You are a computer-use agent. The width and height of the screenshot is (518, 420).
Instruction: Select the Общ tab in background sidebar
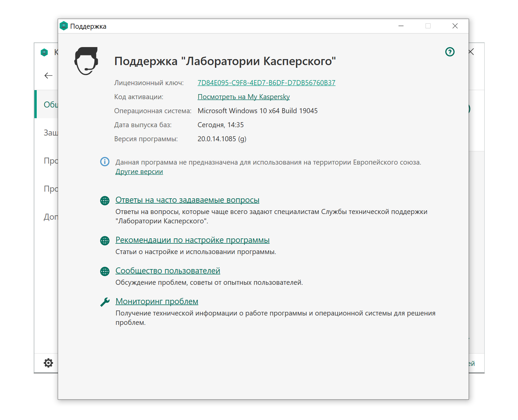(x=47, y=104)
